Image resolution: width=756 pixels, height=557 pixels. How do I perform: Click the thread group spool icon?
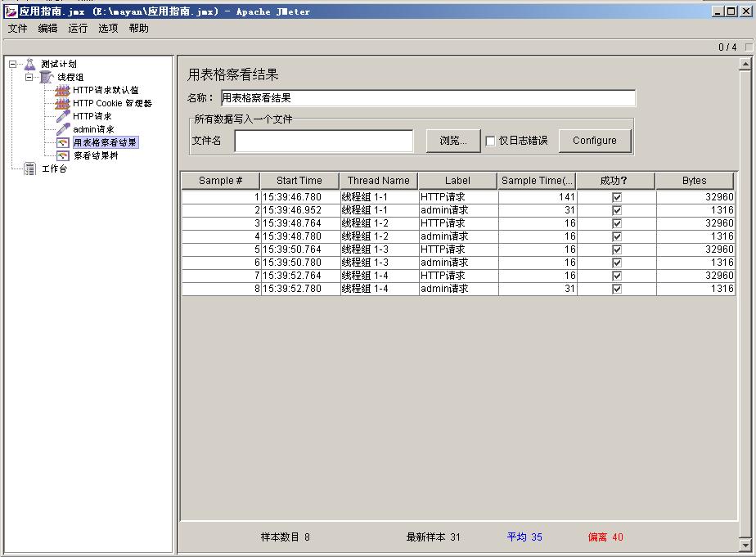[x=47, y=77]
